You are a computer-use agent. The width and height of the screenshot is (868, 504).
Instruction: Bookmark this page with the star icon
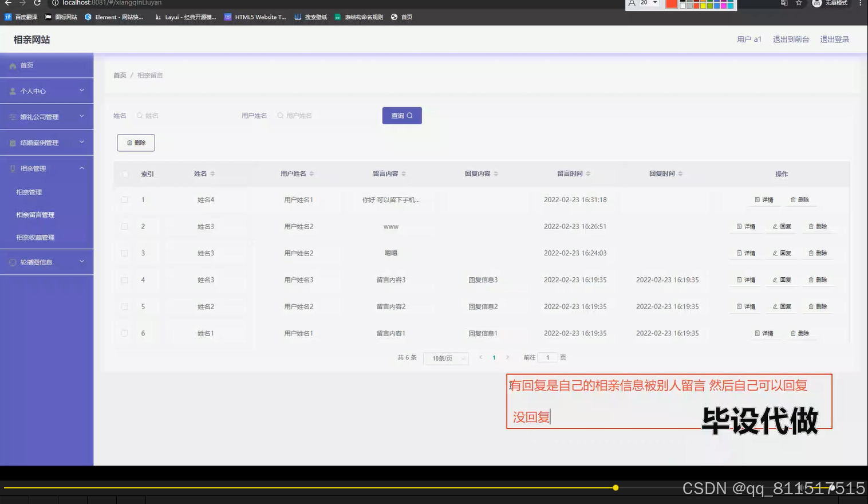coord(799,3)
